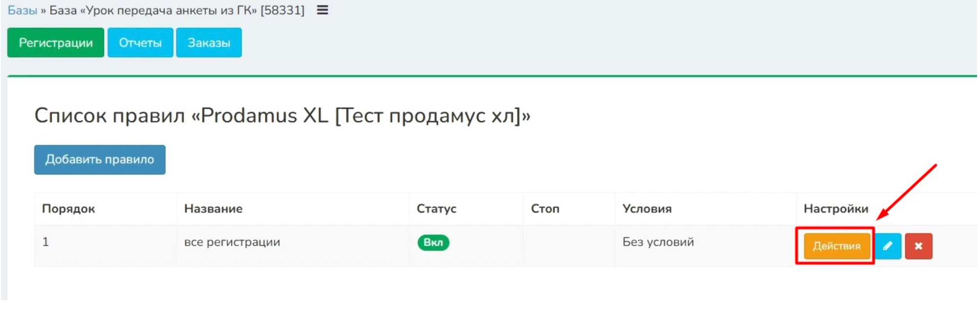Switch to the «Регистрации» tab
Viewport: 980px width, 310px height.
[56, 43]
